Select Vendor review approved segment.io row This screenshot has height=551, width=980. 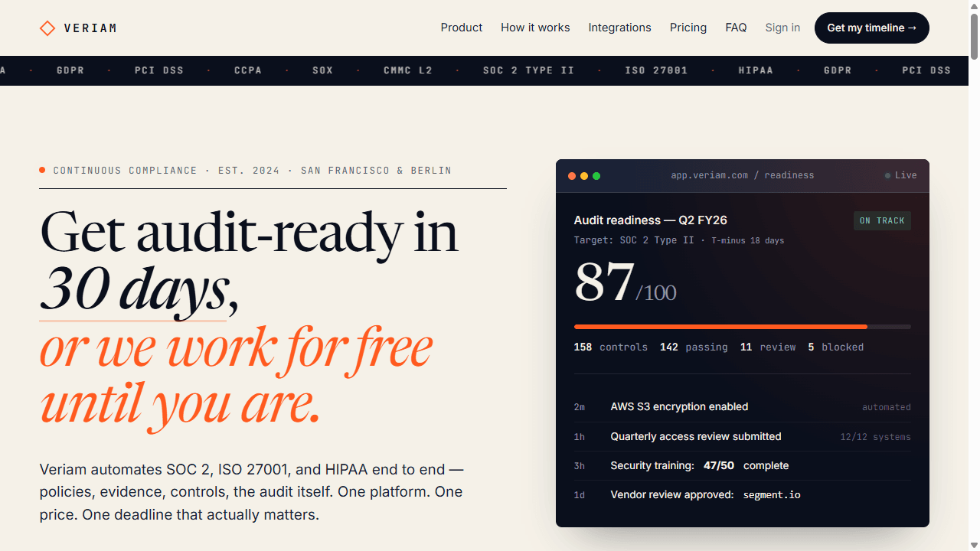click(x=743, y=495)
